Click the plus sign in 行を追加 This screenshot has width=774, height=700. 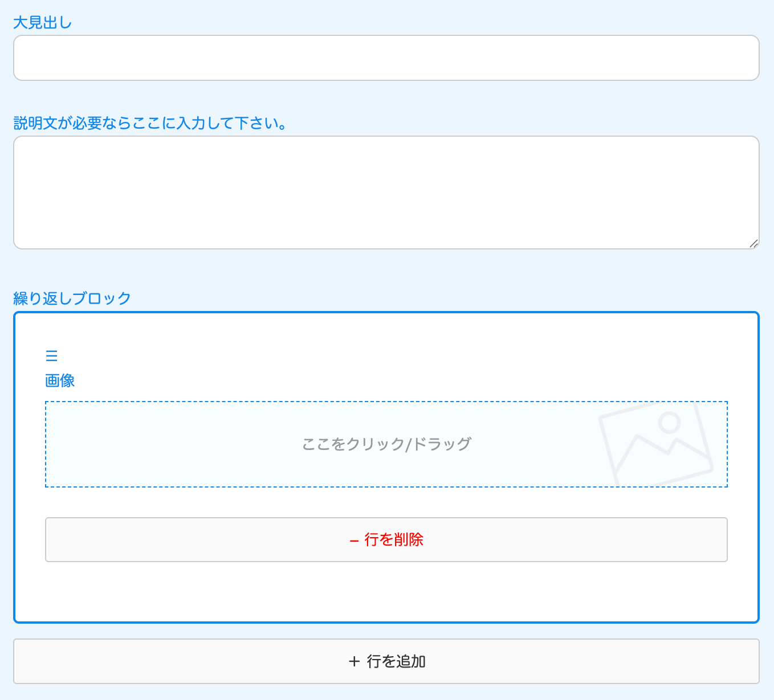coord(354,661)
